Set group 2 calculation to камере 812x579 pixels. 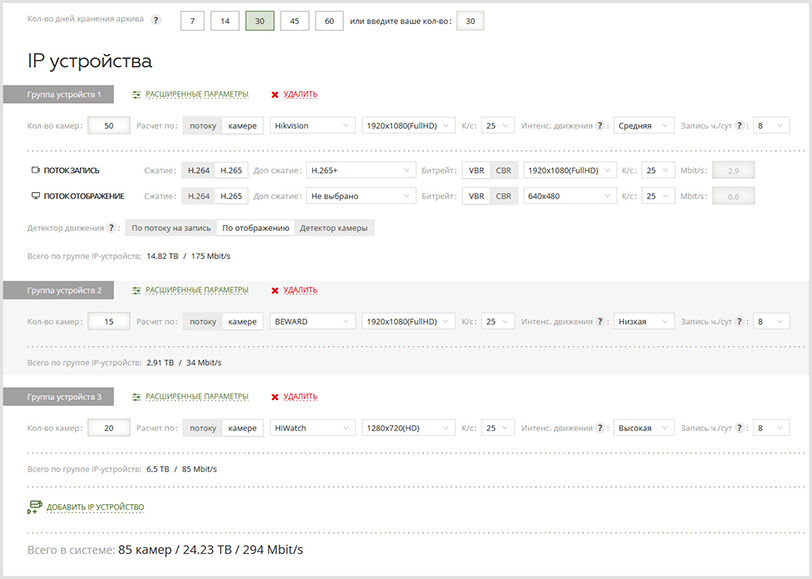coord(242,322)
